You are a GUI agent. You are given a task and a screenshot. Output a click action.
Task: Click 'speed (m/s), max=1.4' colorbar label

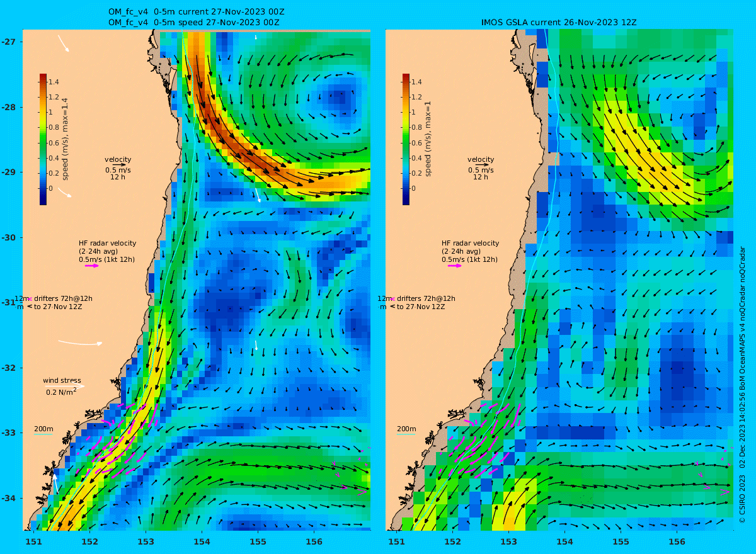[x=65, y=140]
